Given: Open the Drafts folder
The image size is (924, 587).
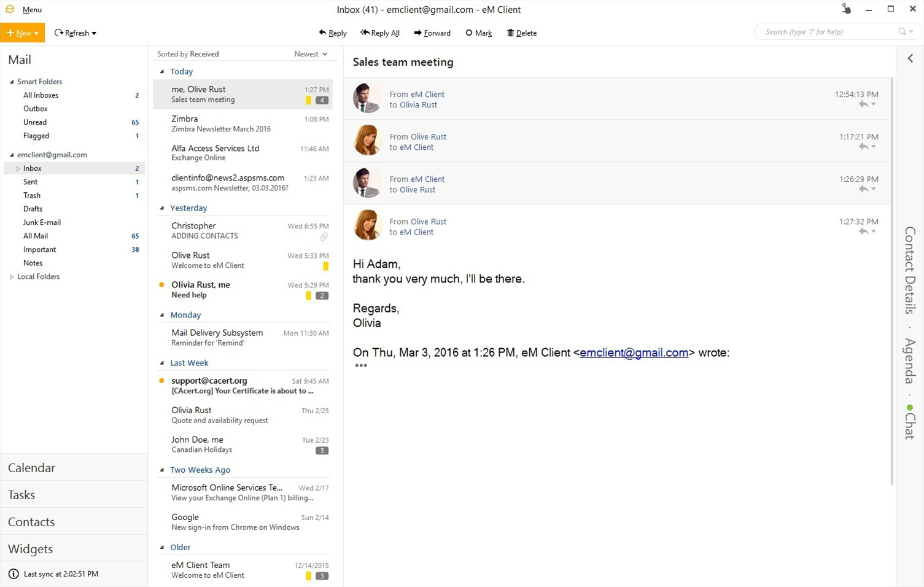Looking at the screenshot, I should pos(33,209).
